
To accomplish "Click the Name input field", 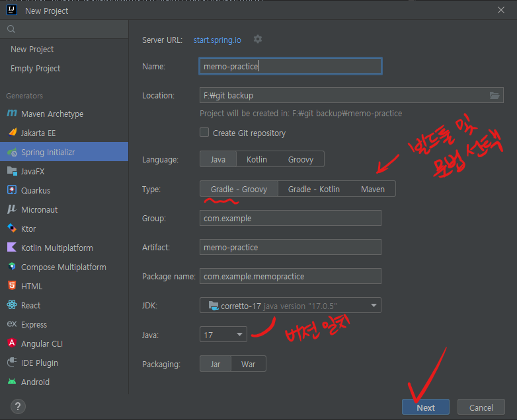I will click(290, 66).
